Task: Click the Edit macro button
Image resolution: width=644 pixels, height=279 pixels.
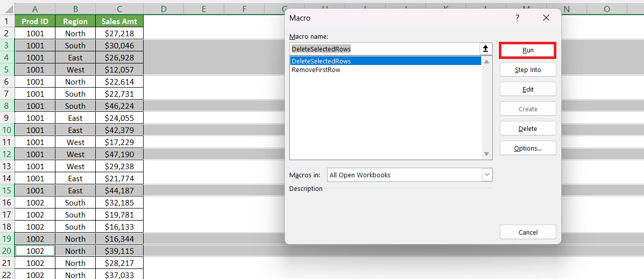Action: [x=528, y=89]
